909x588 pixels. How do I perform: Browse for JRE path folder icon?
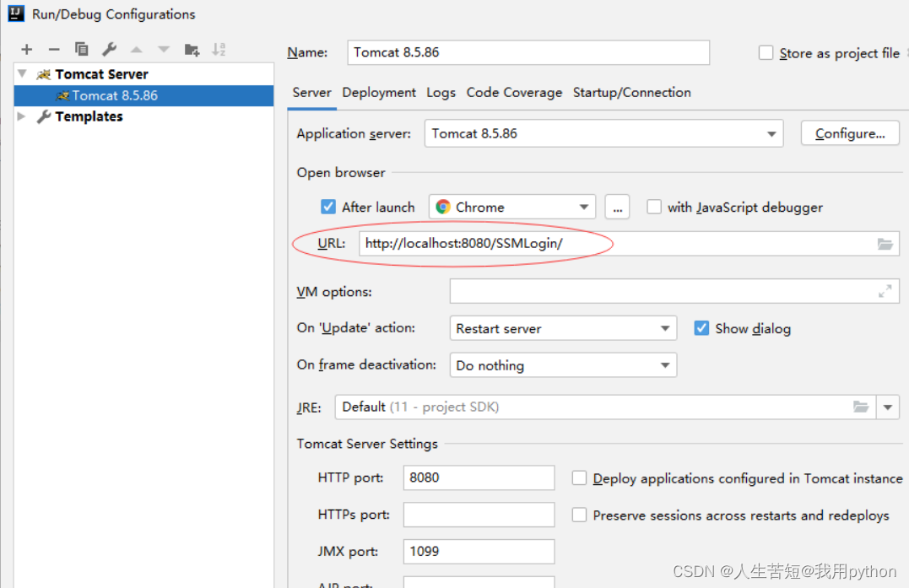point(861,407)
